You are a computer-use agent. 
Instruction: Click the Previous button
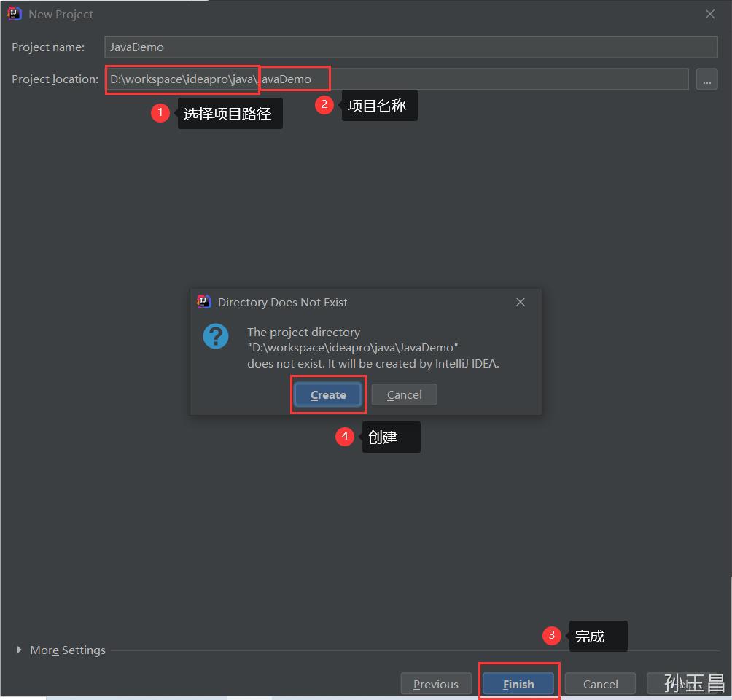(x=436, y=683)
